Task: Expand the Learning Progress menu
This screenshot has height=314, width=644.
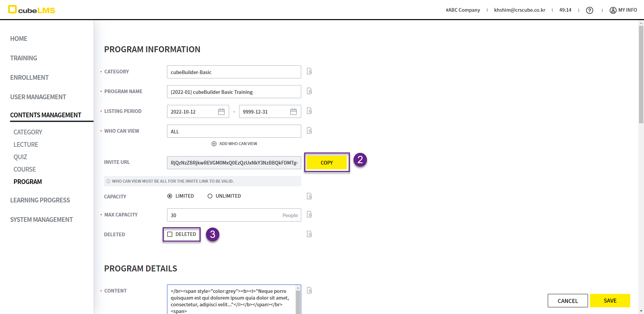Action: point(40,200)
